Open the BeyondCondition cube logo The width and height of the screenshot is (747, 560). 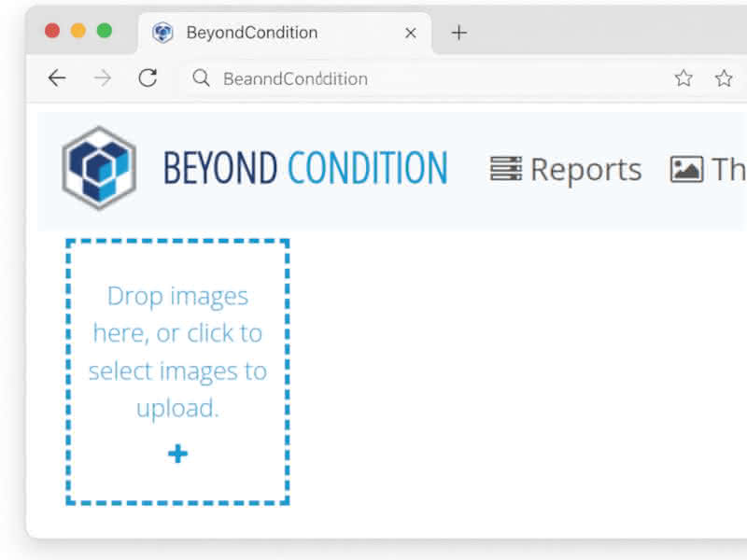click(99, 168)
